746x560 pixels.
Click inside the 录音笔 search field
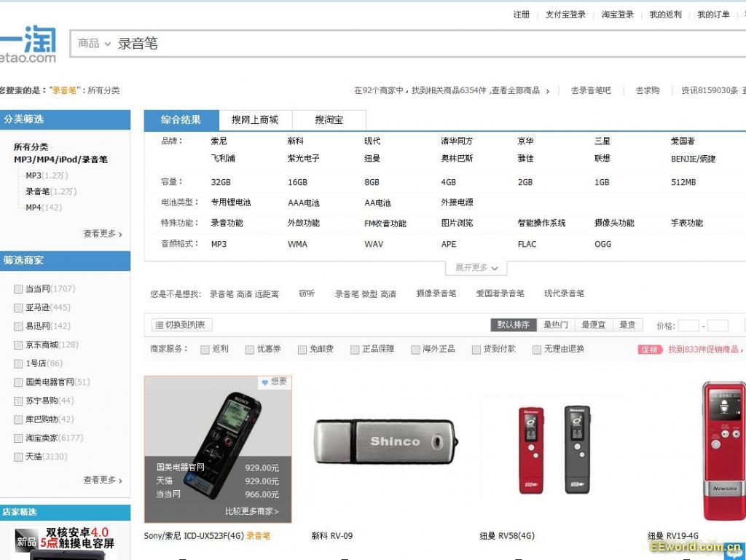pos(428,44)
